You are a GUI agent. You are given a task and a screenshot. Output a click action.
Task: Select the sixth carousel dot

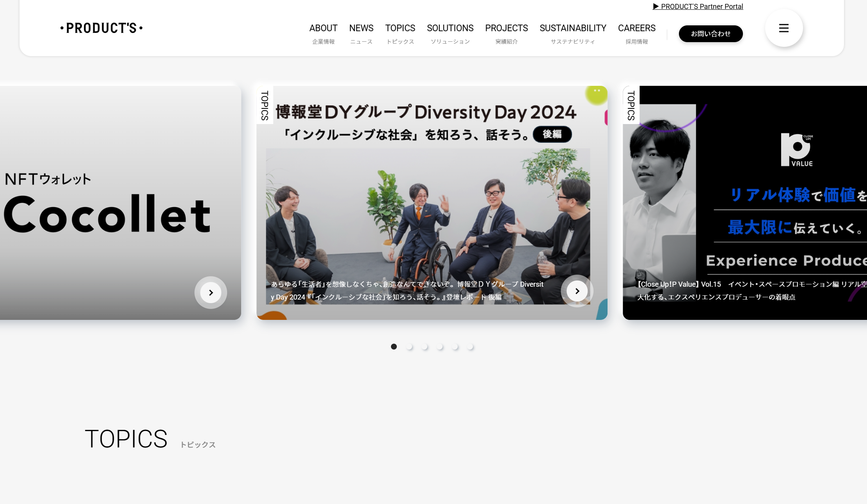pyautogui.click(x=470, y=346)
